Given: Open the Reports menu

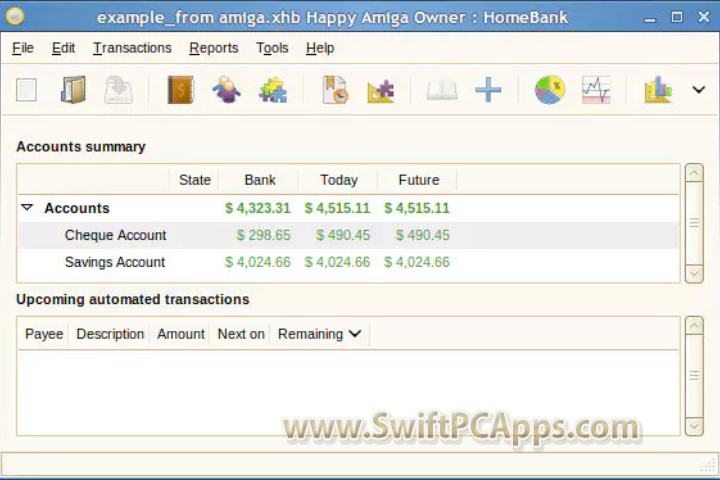Looking at the screenshot, I should coord(214,48).
